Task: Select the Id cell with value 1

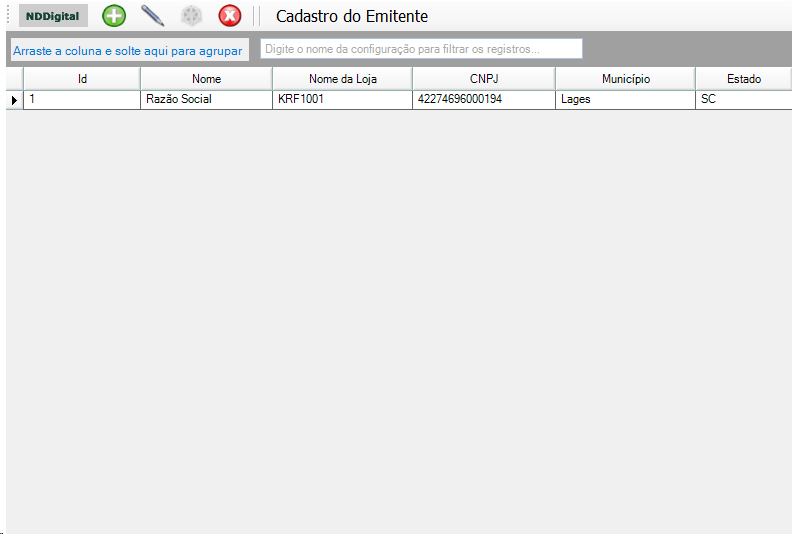Action: [x=82, y=100]
